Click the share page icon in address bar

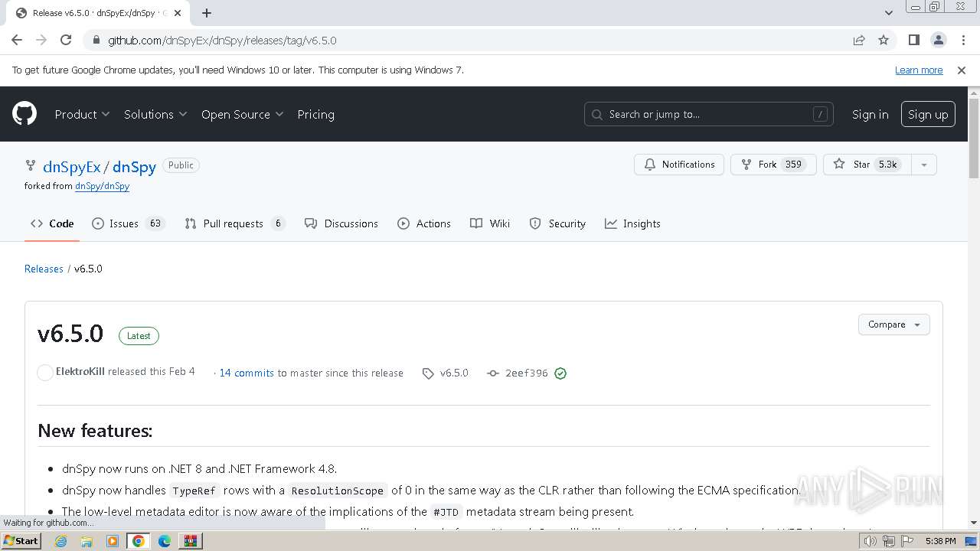pyautogui.click(x=859, y=40)
